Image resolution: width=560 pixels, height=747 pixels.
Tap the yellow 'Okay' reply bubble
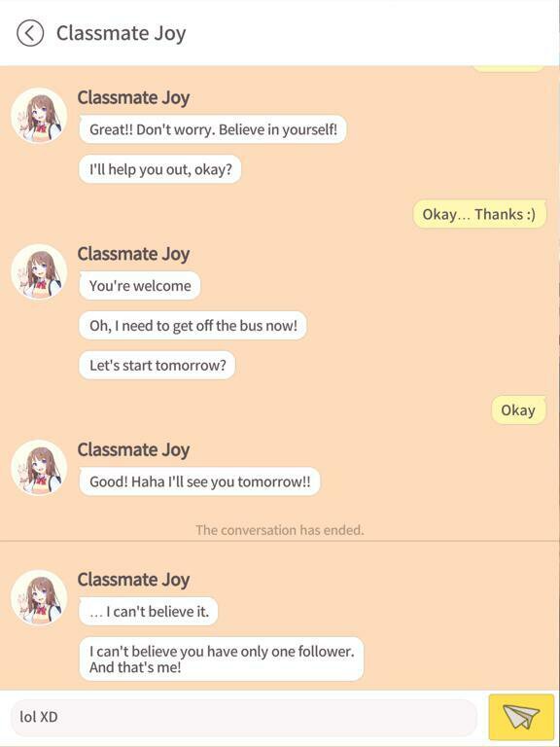pos(518,410)
